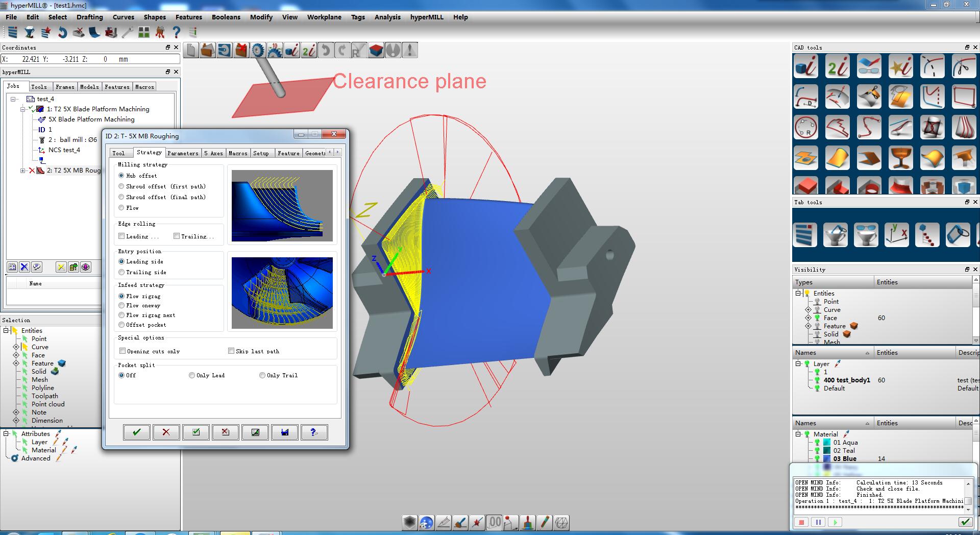Viewport: 980px width, 535px height.
Task: Open the hyperMILL menu
Action: [x=427, y=17]
